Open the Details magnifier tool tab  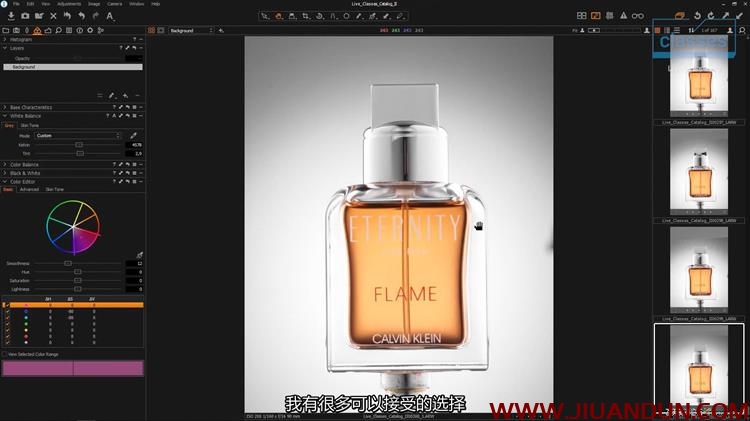coord(58,31)
